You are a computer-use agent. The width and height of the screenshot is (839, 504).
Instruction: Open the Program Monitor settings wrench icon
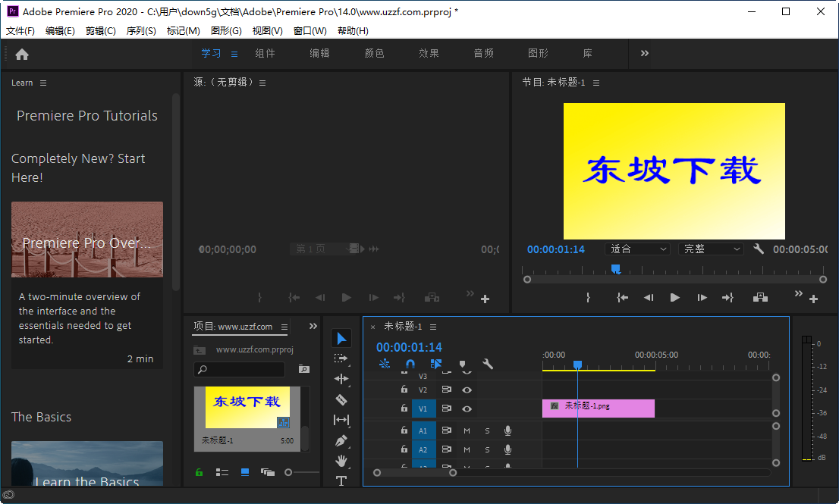tap(758, 249)
